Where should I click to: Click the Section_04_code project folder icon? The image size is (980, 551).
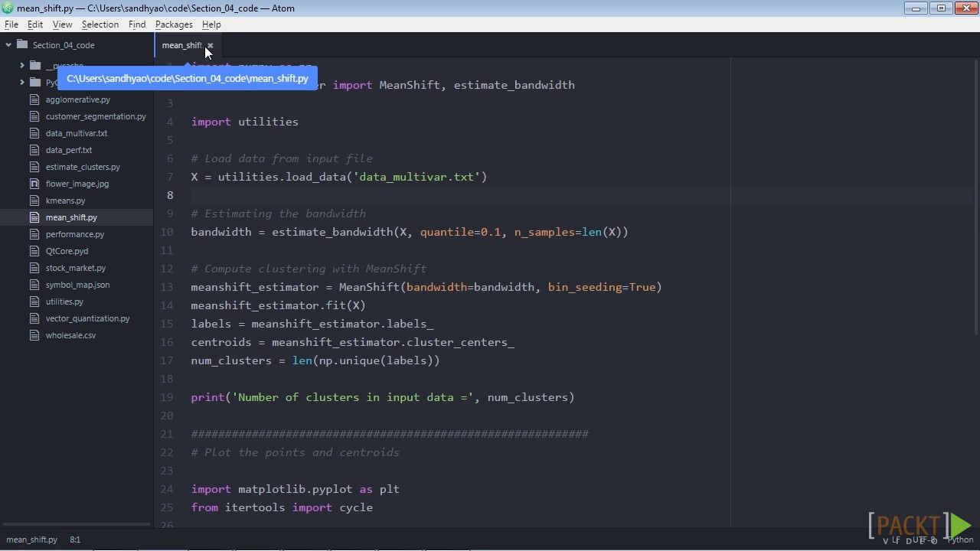22,45
